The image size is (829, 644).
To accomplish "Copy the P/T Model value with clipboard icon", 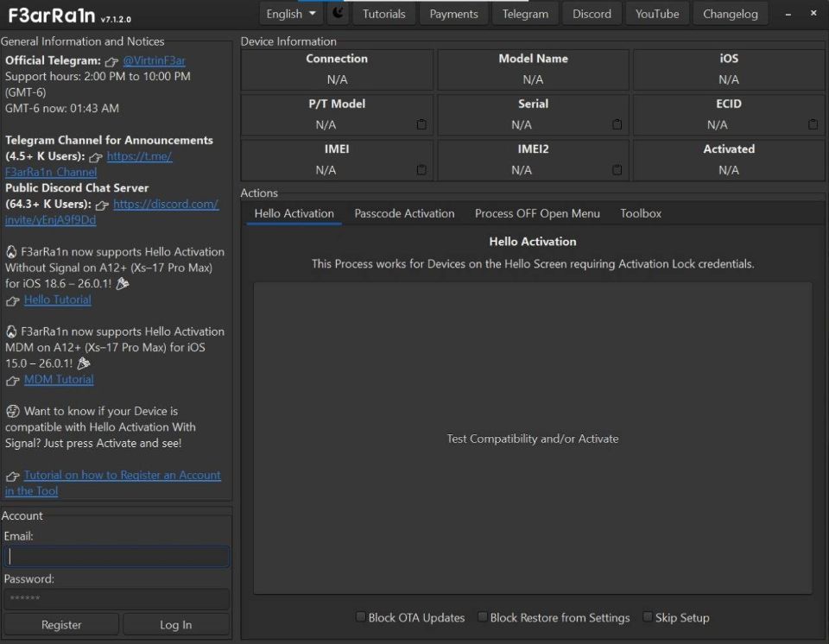I will coord(421,124).
